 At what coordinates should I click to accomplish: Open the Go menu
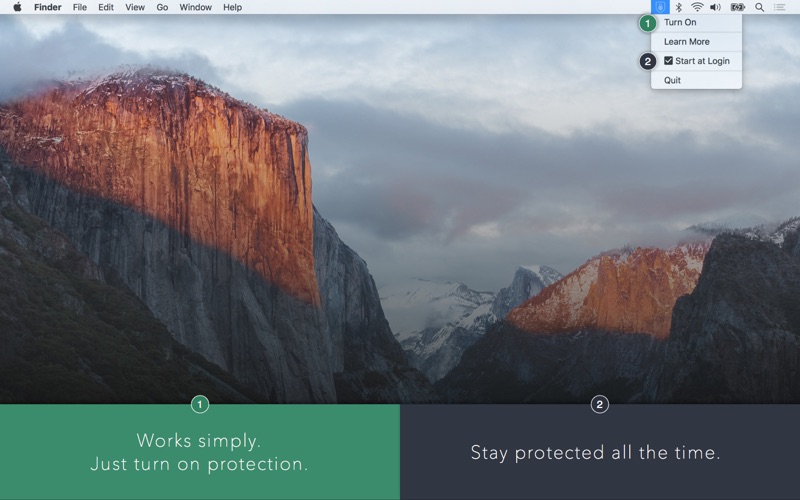[x=162, y=7]
